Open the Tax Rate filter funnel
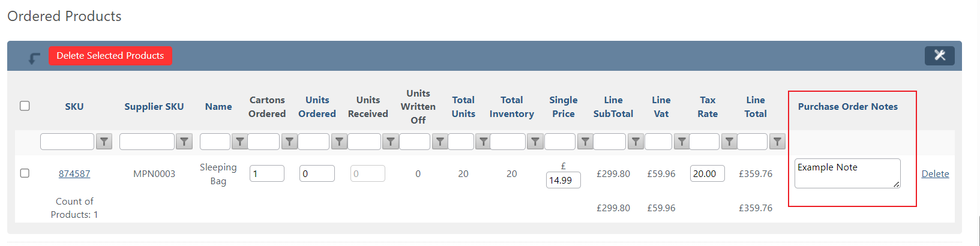 [x=729, y=142]
